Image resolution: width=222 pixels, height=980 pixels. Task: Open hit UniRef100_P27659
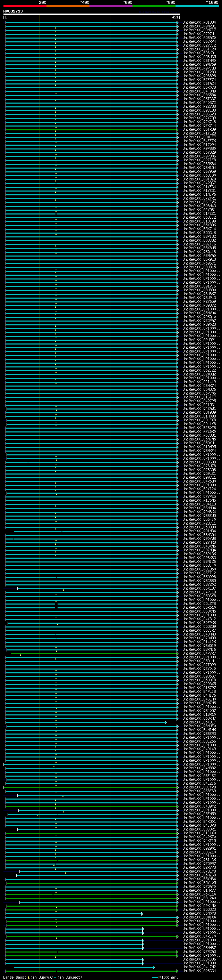point(199,301)
